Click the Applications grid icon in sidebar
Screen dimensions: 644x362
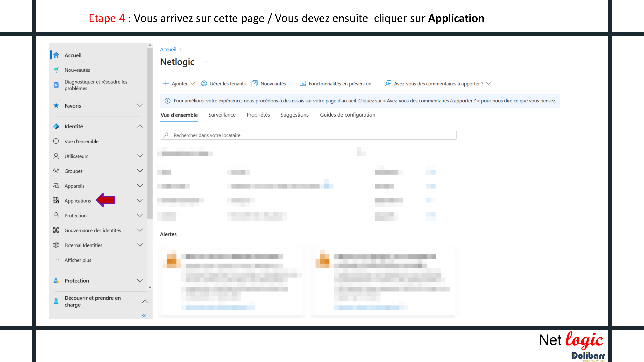pyautogui.click(x=56, y=200)
